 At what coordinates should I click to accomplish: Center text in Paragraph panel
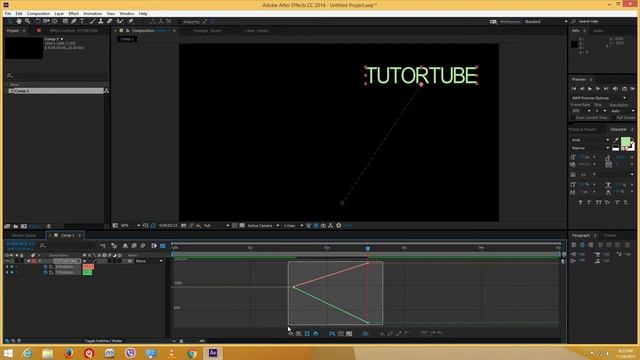(582, 245)
